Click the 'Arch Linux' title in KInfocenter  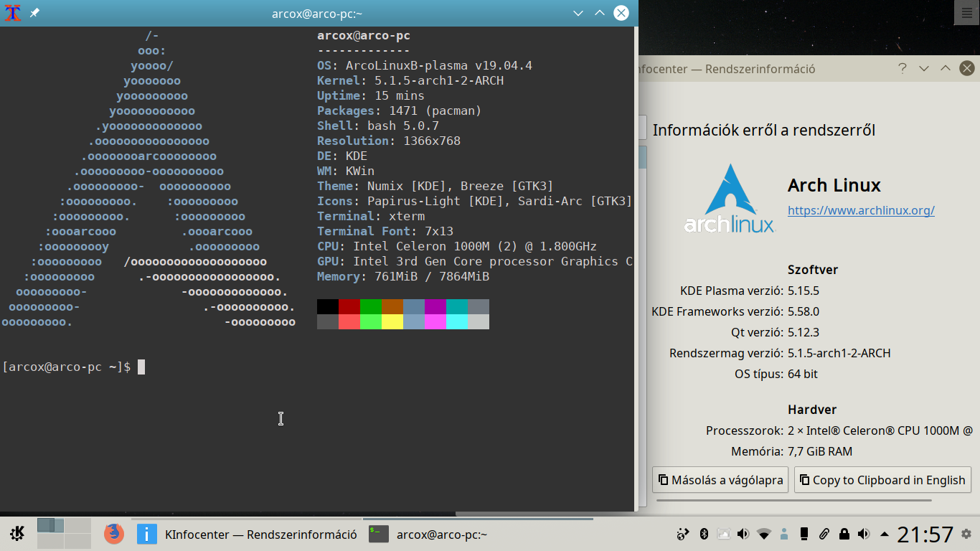point(834,185)
